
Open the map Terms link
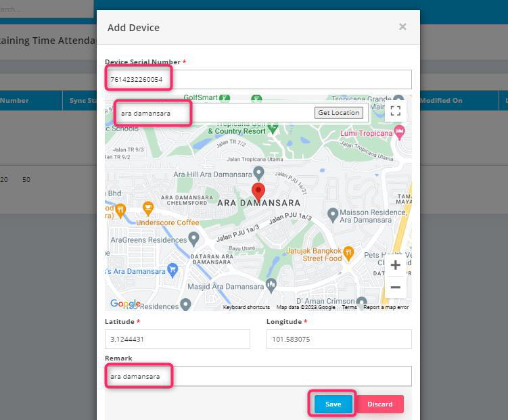[349, 307]
